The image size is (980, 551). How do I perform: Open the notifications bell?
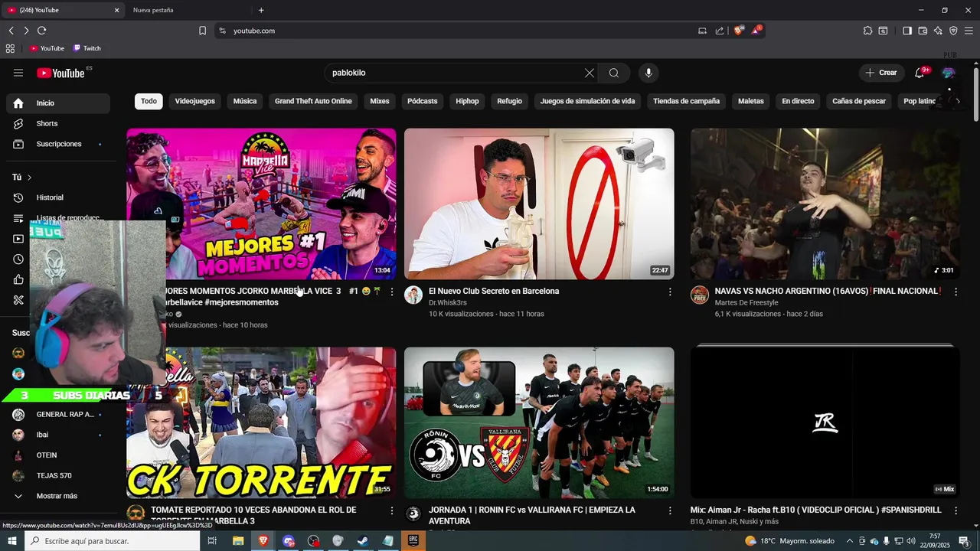pyautogui.click(x=920, y=73)
